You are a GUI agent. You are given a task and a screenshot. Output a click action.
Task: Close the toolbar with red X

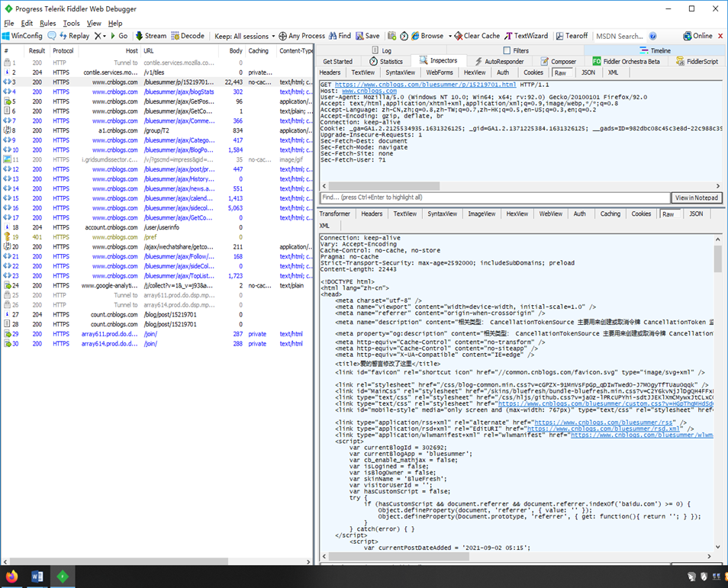(x=720, y=36)
